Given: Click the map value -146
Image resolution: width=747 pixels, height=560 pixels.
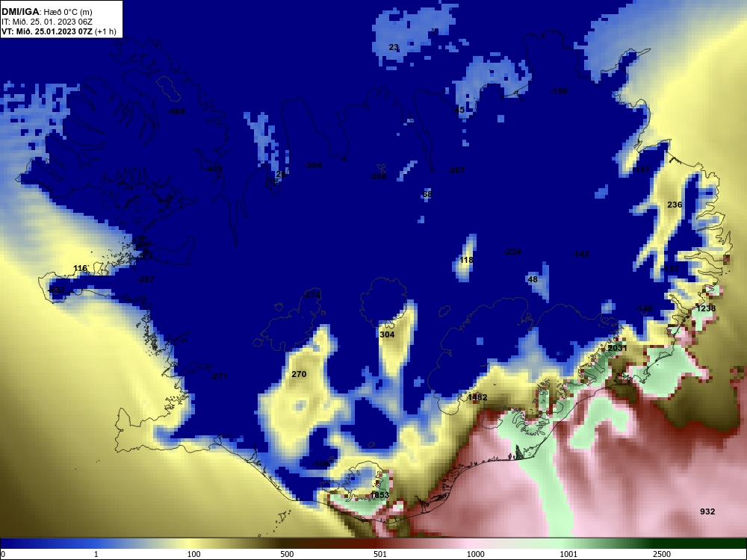Looking at the screenshot, I should point(644,308).
